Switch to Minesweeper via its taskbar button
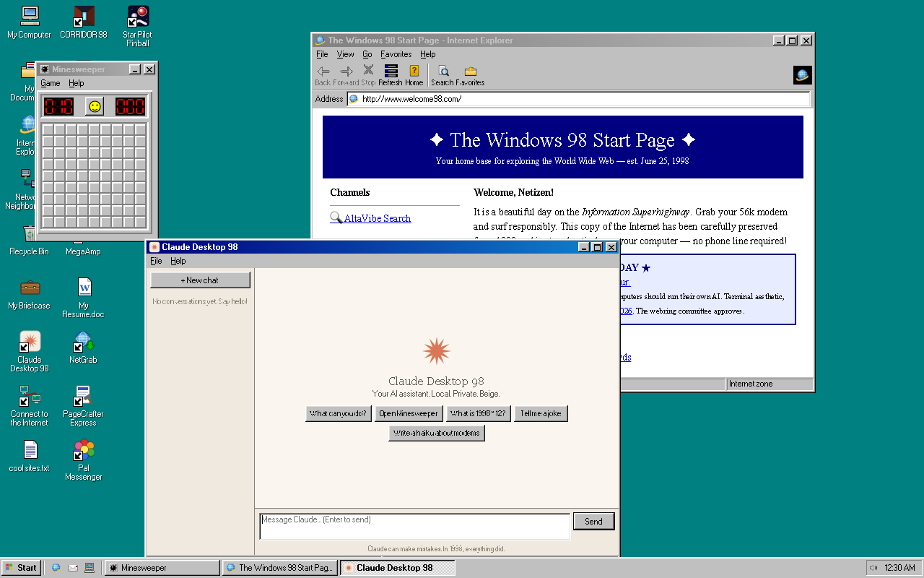Screen dimensions: 924x578 tap(162, 568)
